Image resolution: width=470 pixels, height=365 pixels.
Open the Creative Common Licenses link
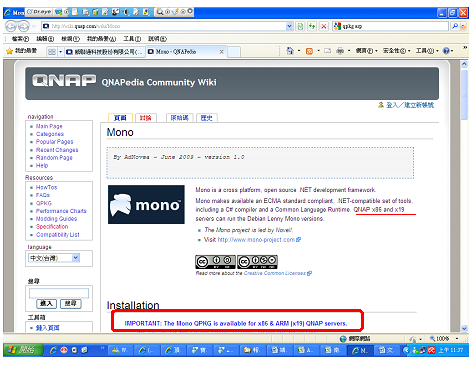(x=275, y=273)
